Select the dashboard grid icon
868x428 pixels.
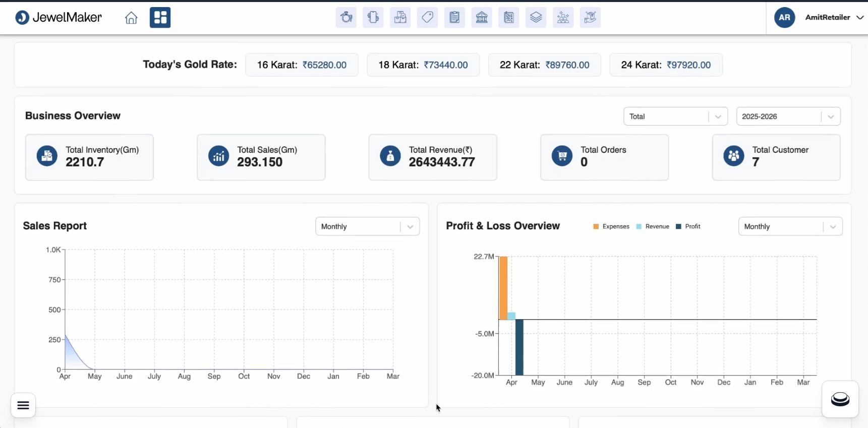160,18
